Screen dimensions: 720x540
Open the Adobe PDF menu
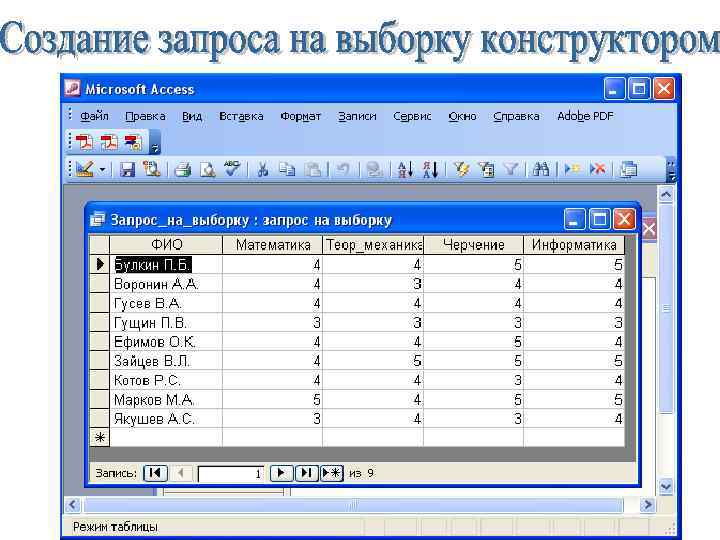point(585,116)
